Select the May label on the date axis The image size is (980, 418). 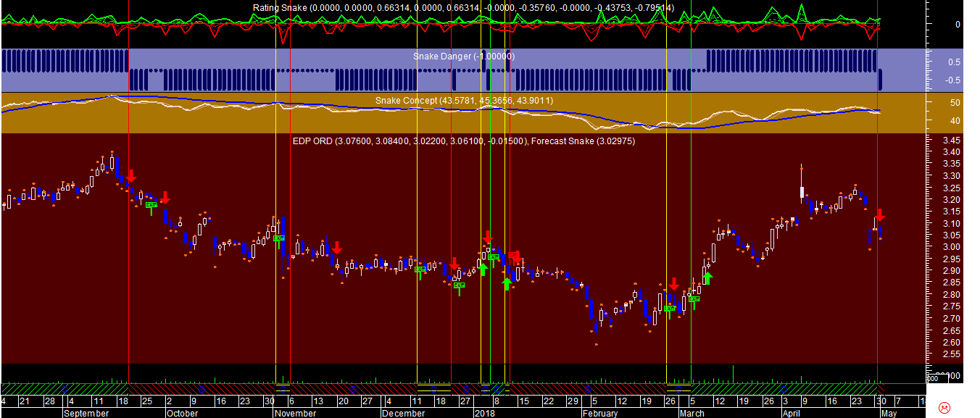tap(889, 413)
